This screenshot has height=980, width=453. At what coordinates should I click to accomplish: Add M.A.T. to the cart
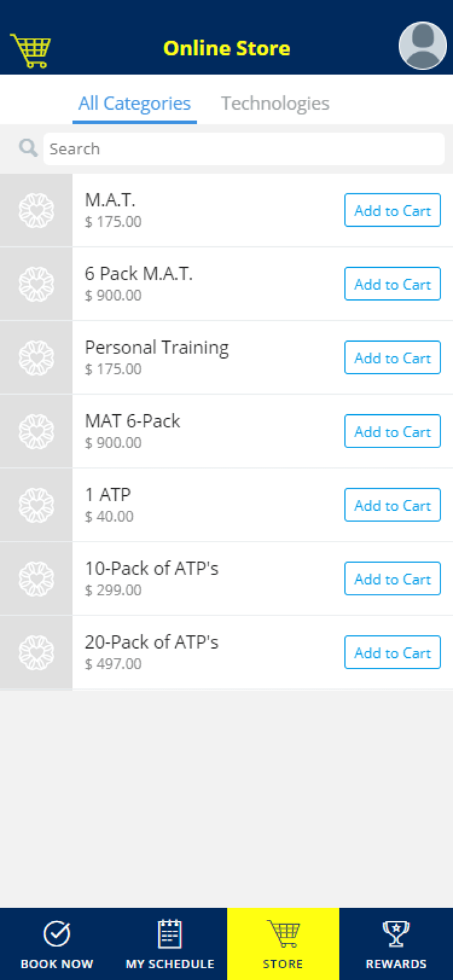coord(392,210)
